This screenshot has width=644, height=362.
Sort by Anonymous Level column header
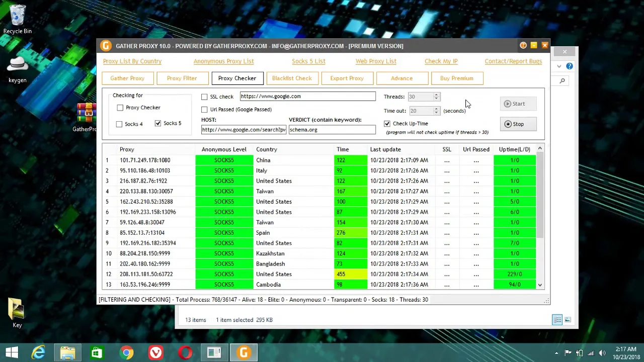click(x=224, y=149)
